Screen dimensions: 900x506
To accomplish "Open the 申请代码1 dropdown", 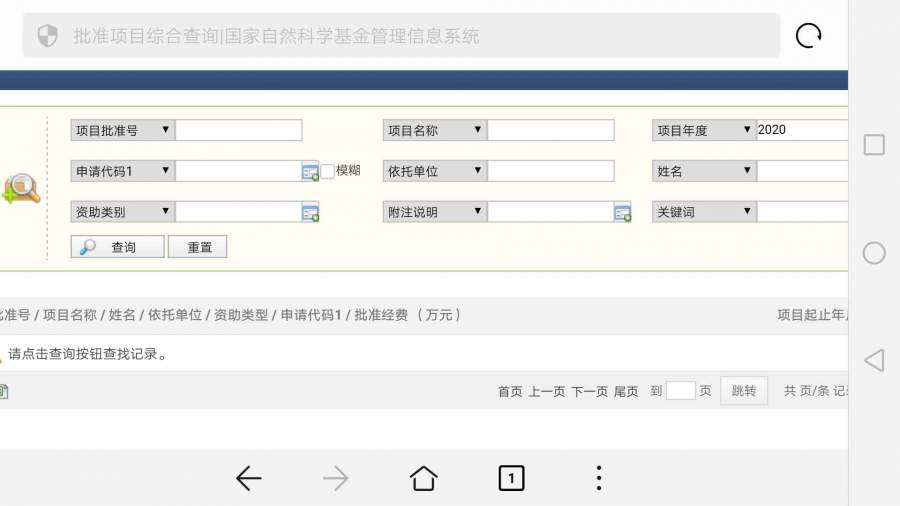I will coord(123,171).
